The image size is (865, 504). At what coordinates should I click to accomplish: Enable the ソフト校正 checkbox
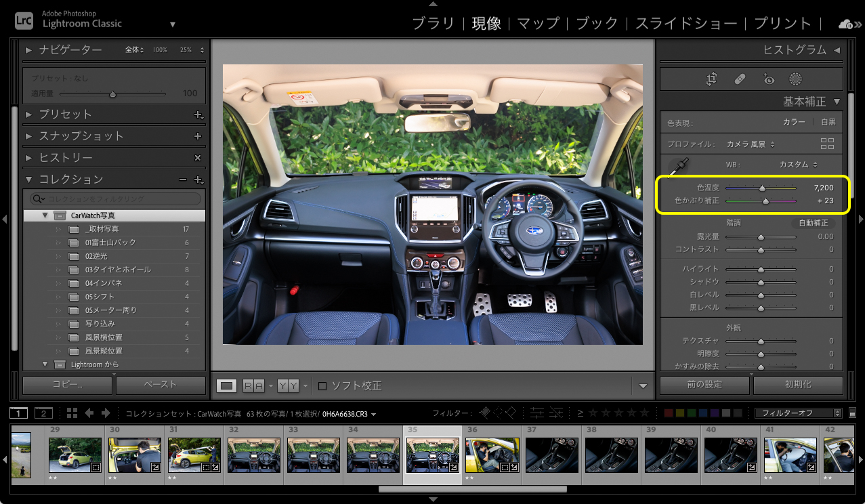point(322,385)
